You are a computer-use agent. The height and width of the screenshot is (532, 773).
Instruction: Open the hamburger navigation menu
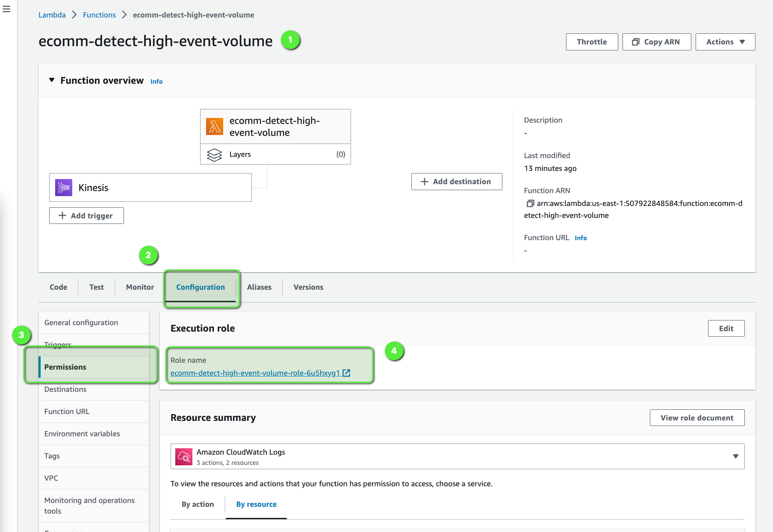6,9
